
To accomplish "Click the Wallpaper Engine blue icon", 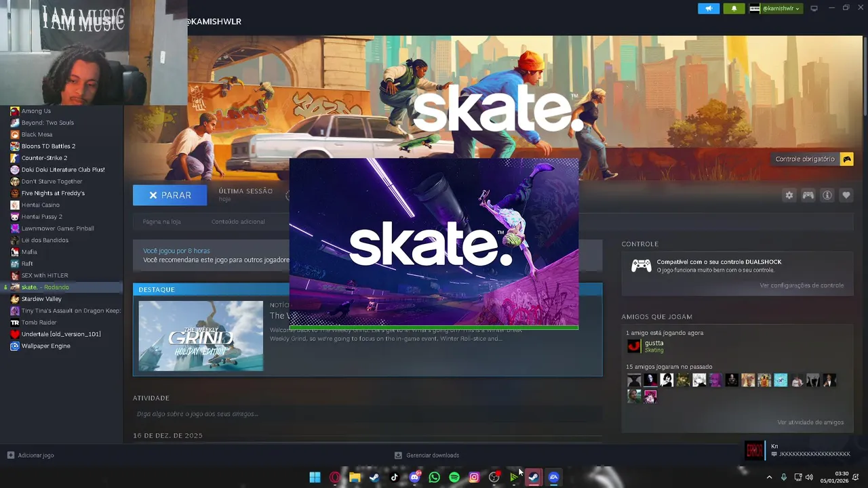I will (x=15, y=346).
